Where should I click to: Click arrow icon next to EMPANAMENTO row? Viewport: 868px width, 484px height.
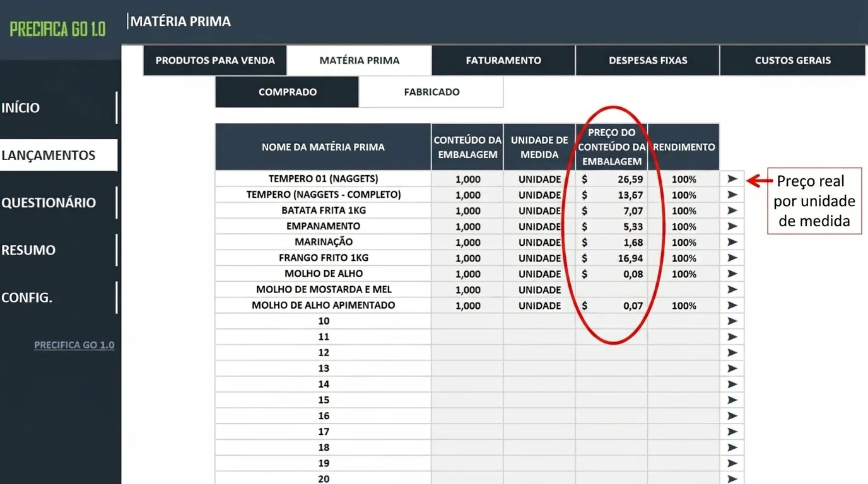coord(732,226)
